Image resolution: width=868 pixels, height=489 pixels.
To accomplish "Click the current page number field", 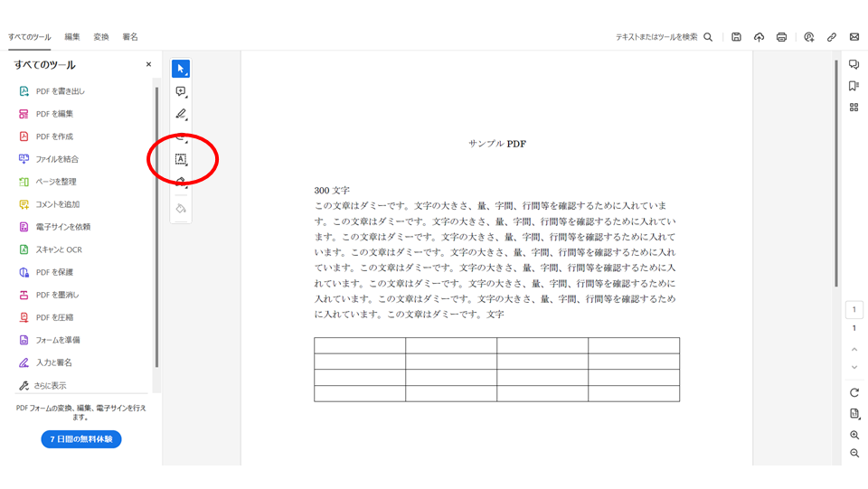I will (x=854, y=310).
